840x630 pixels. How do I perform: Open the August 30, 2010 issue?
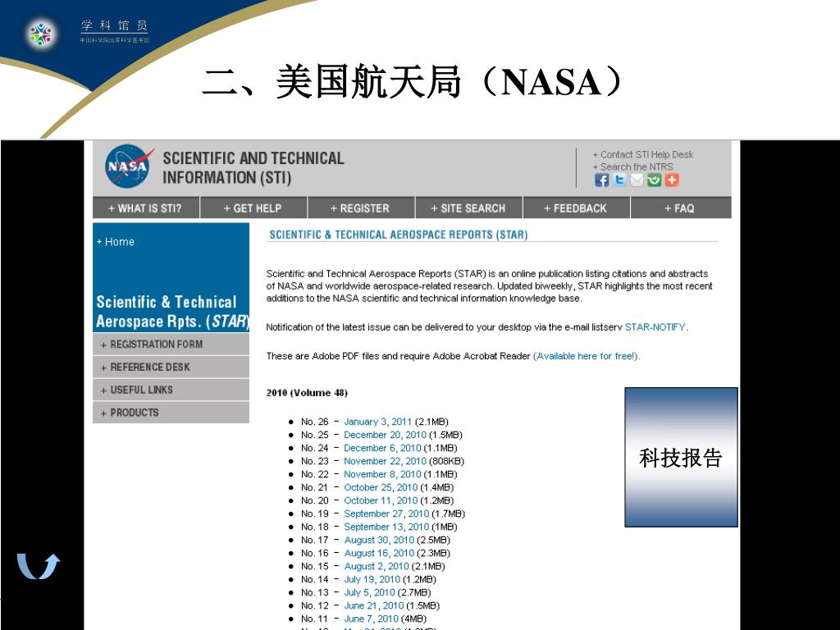tap(379, 540)
